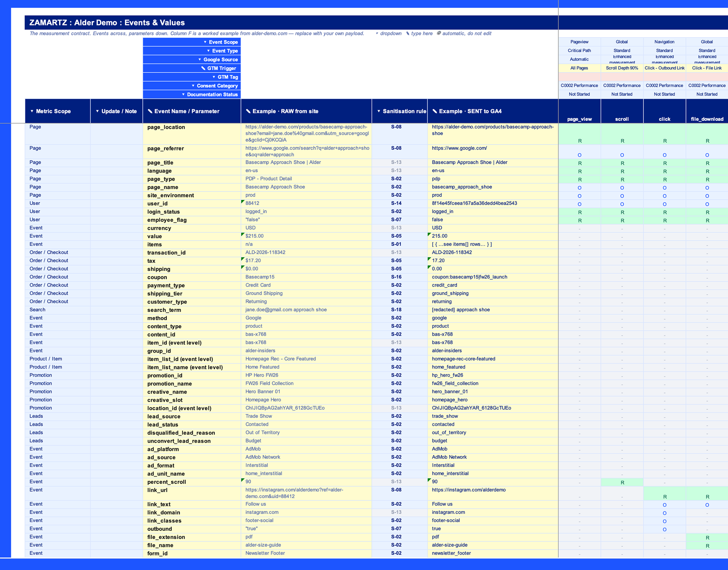Select sanitisation rule S-14 cell
This screenshot has height=570, width=728.
(400, 203)
